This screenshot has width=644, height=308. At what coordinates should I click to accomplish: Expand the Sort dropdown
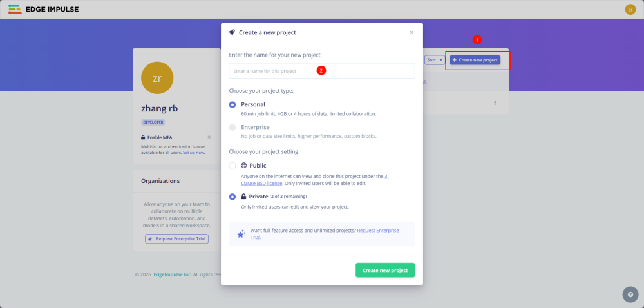(x=435, y=60)
